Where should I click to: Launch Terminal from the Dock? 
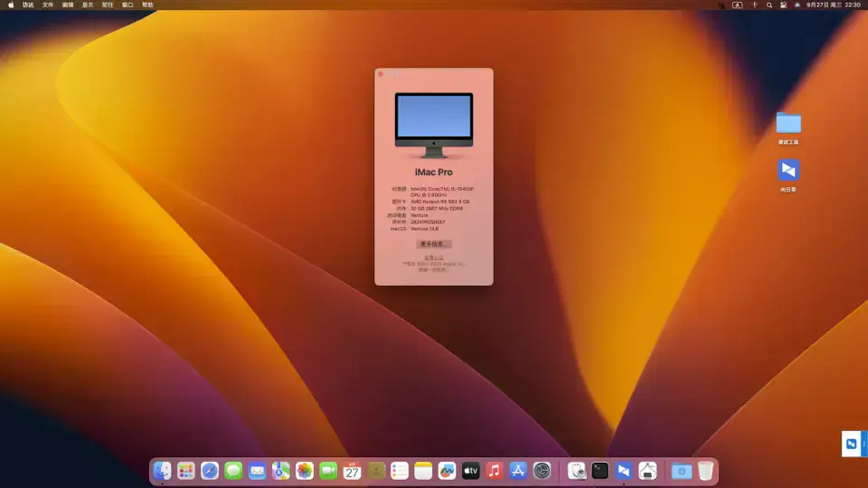coord(600,471)
